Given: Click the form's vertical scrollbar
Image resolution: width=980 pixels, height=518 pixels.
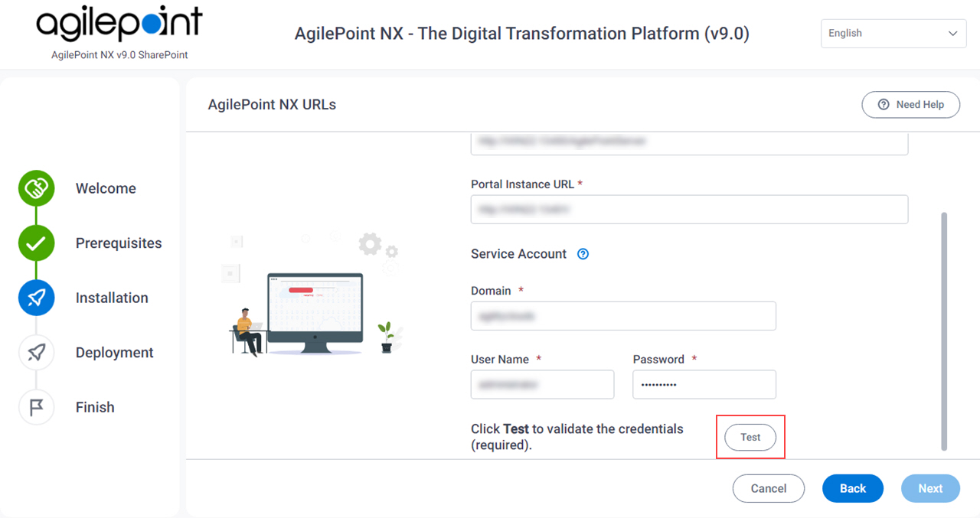Looking at the screenshot, I should (x=943, y=331).
